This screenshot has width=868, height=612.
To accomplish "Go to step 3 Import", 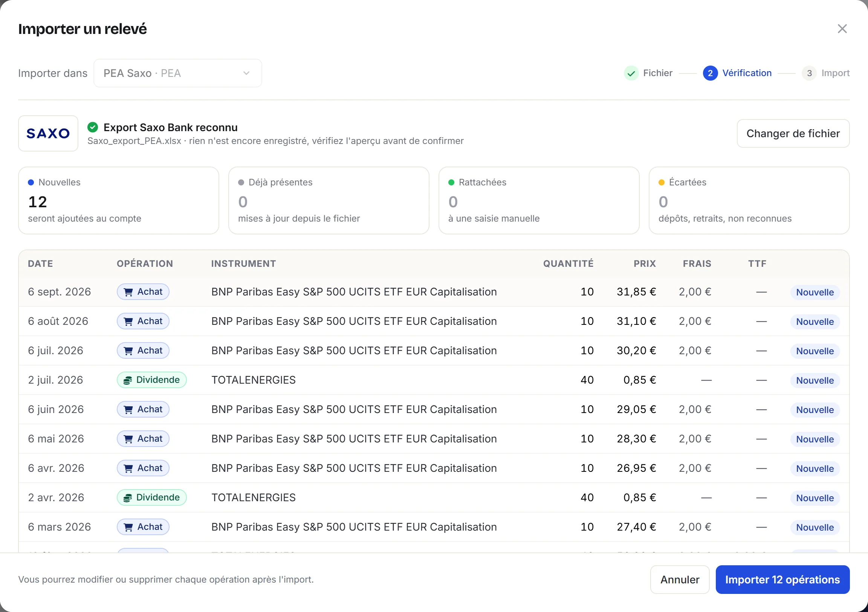I will tap(826, 73).
